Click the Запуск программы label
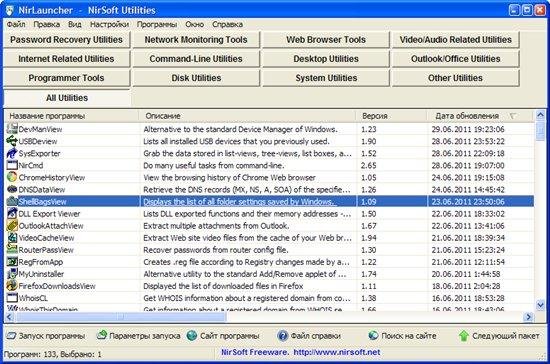Image resolution: width=550 pixels, height=364 pixels. point(52,336)
